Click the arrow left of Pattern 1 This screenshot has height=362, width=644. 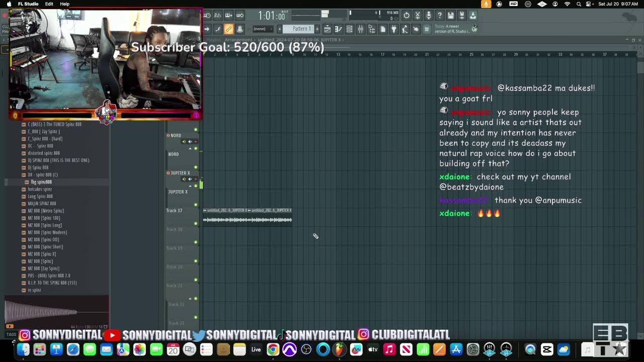[x=280, y=29]
